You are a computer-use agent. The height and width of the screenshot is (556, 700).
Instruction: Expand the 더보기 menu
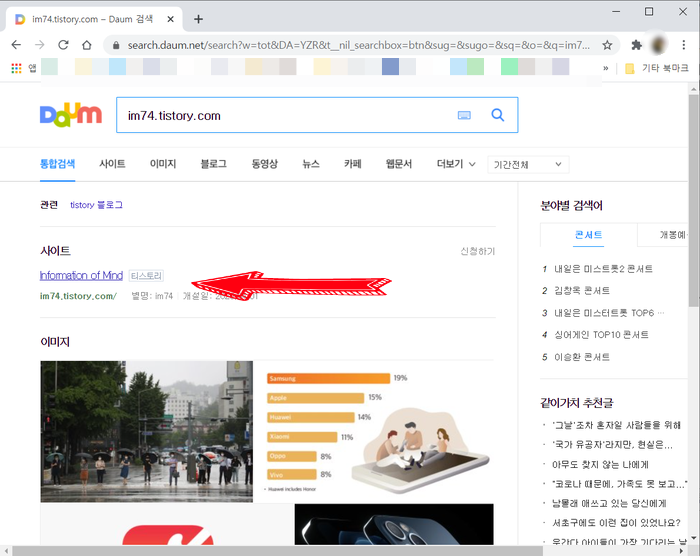pyautogui.click(x=456, y=164)
